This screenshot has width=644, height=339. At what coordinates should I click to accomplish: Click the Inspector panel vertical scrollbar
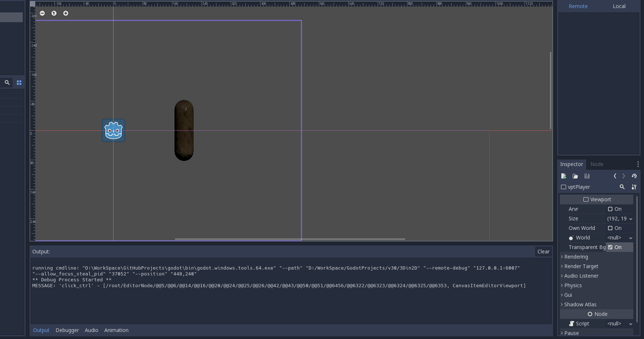click(637, 259)
